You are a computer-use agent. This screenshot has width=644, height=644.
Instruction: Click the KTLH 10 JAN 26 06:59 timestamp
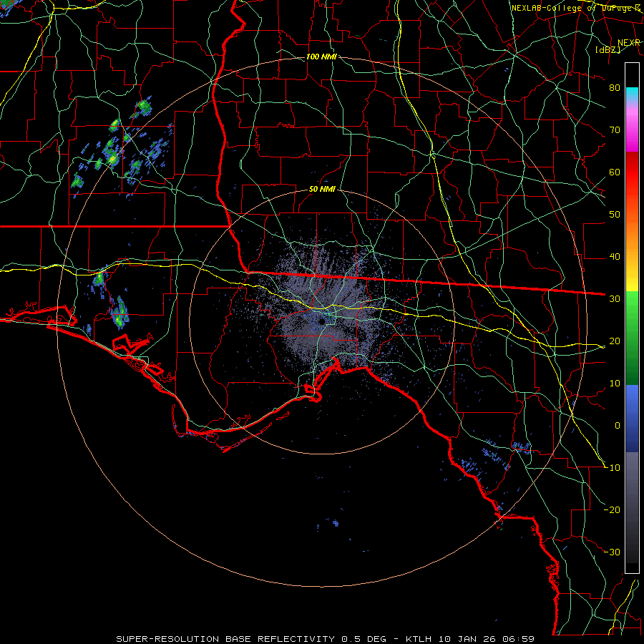[x=470, y=639]
